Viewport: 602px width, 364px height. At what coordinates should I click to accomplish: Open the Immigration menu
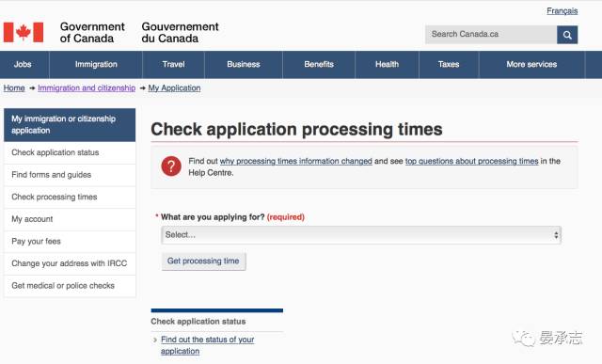[x=96, y=65]
